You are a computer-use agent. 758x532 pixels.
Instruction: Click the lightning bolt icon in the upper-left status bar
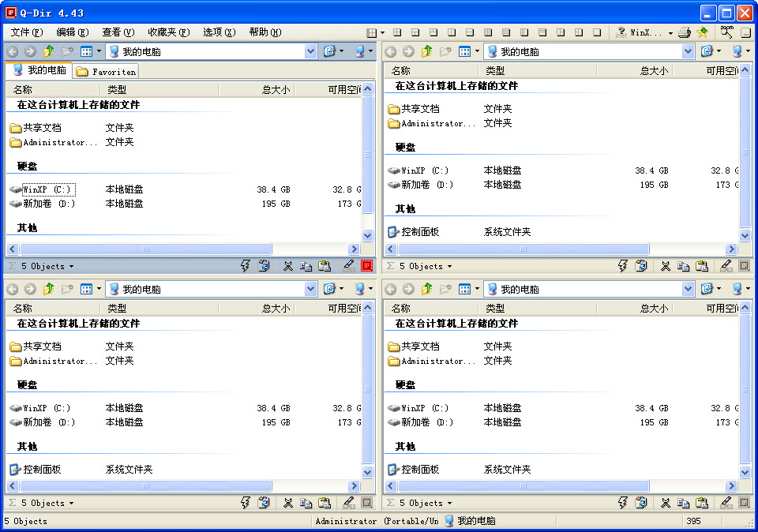point(245,266)
